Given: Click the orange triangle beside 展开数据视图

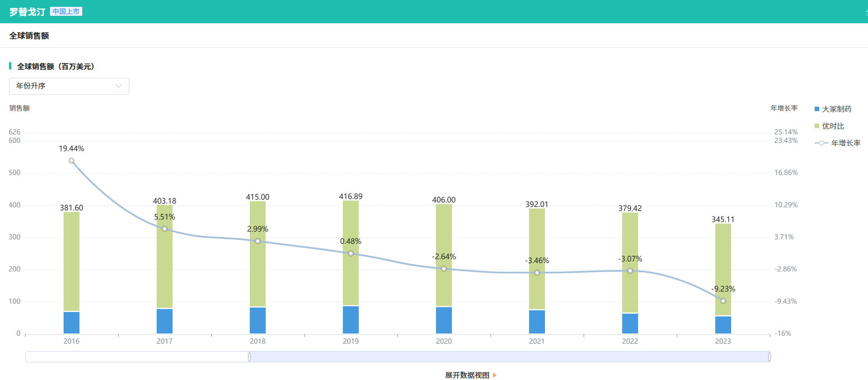Looking at the screenshot, I should (x=494, y=375).
